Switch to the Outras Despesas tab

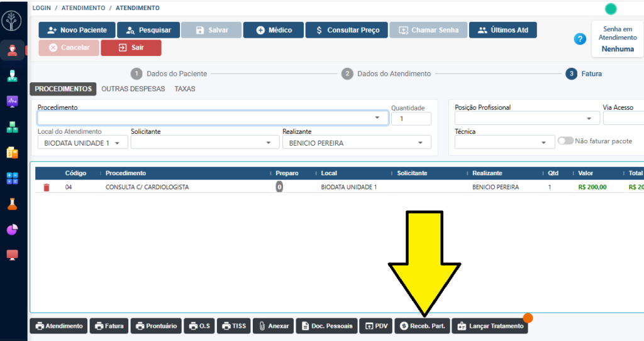pyautogui.click(x=133, y=89)
